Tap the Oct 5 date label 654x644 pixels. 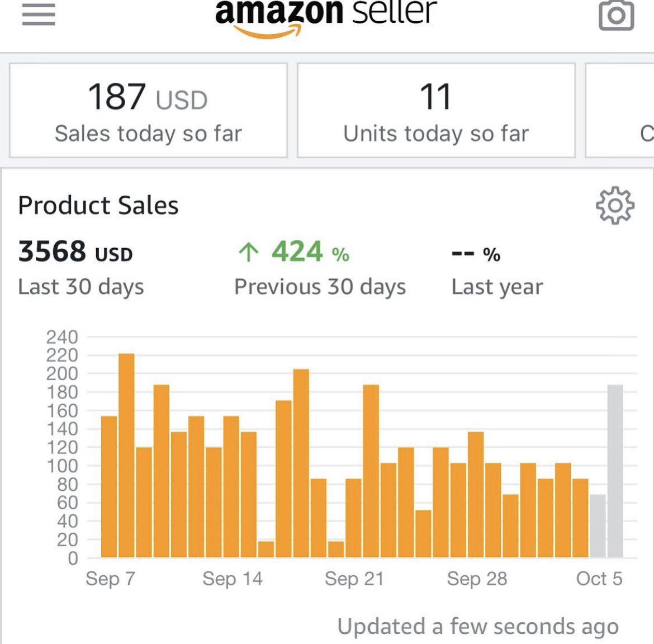tap(599, 579)
